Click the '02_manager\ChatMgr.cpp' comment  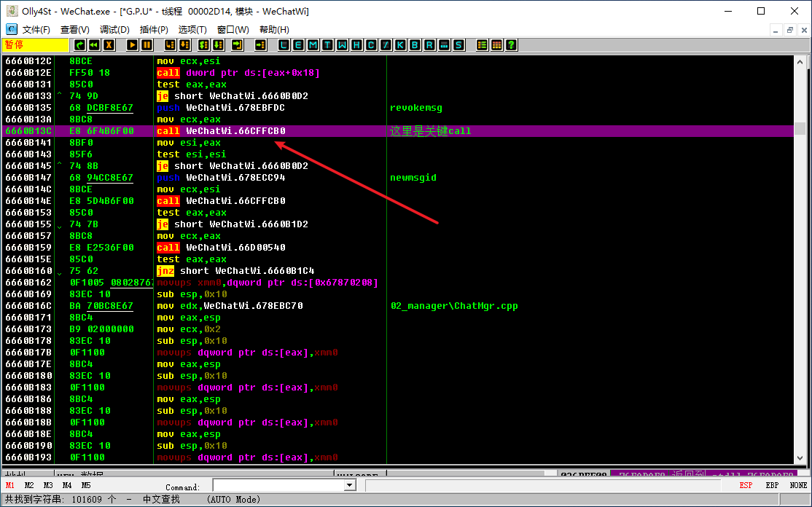click(454, 306)
